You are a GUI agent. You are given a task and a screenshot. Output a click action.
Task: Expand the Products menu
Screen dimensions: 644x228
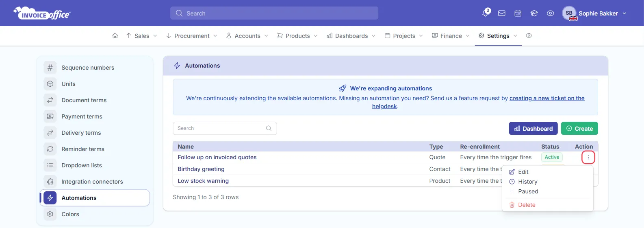pyautogui.click(x=297, y=36)
